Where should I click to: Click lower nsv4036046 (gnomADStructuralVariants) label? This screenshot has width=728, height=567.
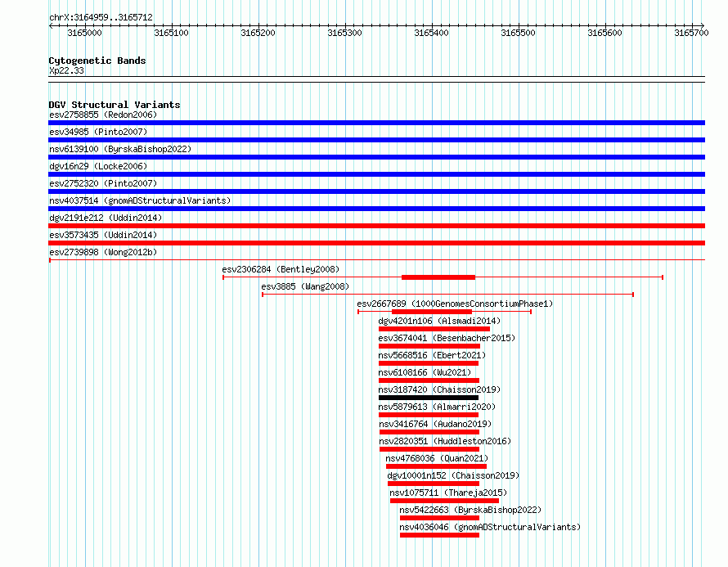(x=490, y=527)
